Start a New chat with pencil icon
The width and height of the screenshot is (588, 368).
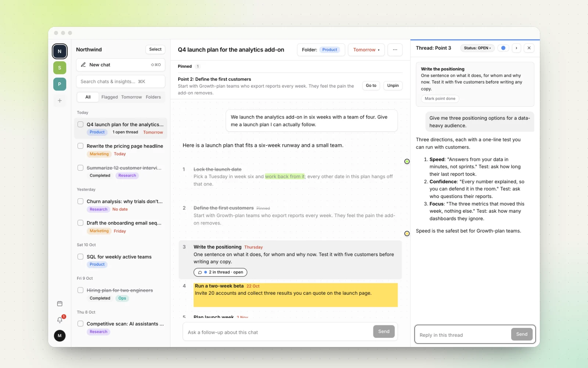coord(121,65)
